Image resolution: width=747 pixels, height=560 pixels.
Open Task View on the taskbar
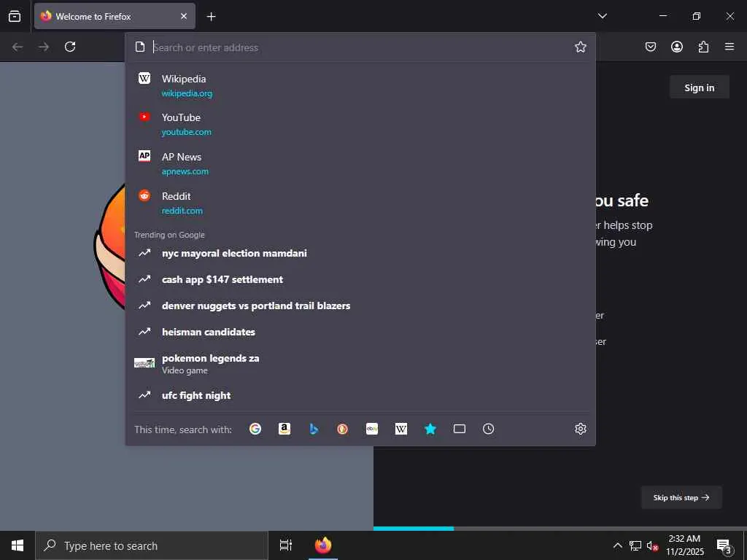286,545
